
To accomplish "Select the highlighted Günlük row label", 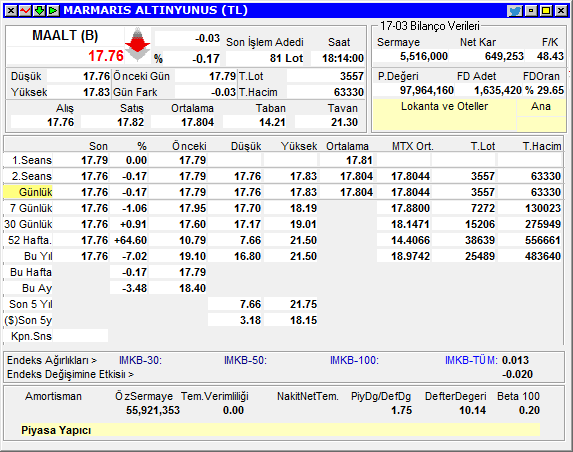I will tap(28, 192).
